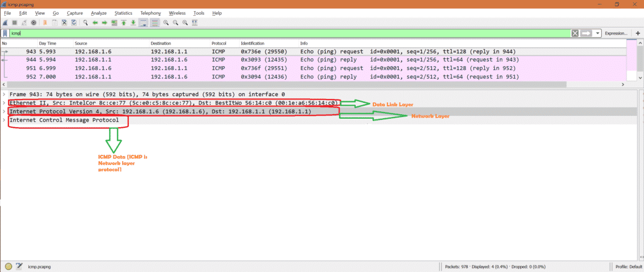This screenshot has width=644, height=272.
Task: Open the Analyze menu
Action: point(98,13)
